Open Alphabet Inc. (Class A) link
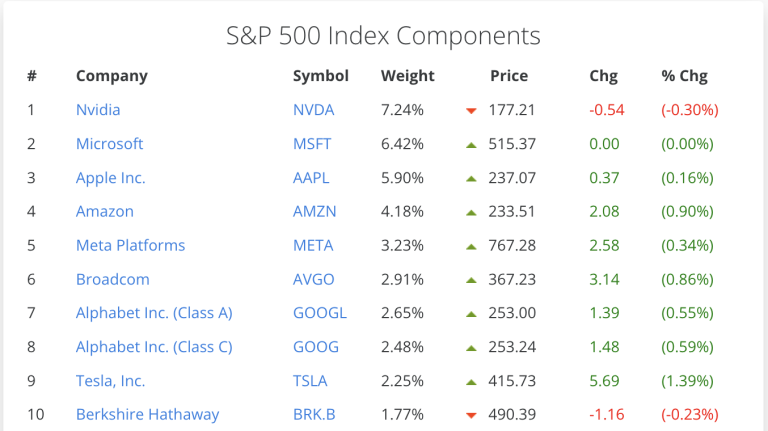Screen dimensions: 768x431 click(x=154, y=313)
